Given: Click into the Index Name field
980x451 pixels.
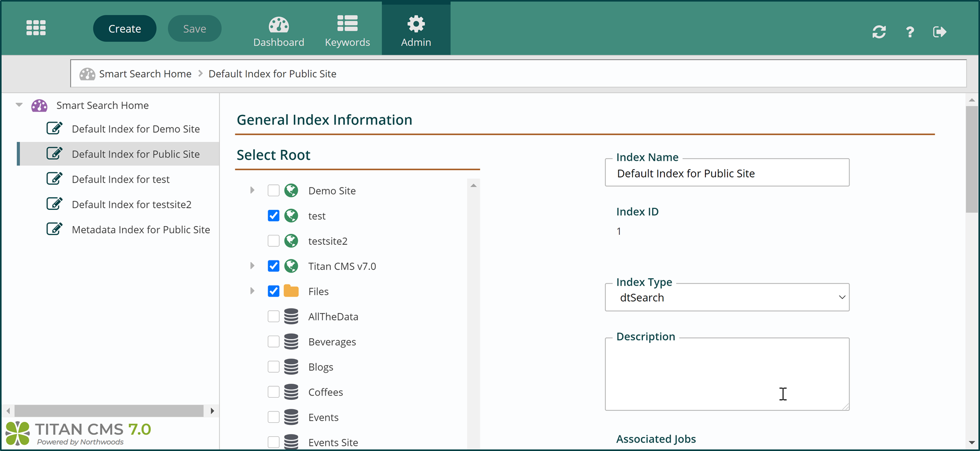Looking at the screenshot, I should (x=727, y=173).
